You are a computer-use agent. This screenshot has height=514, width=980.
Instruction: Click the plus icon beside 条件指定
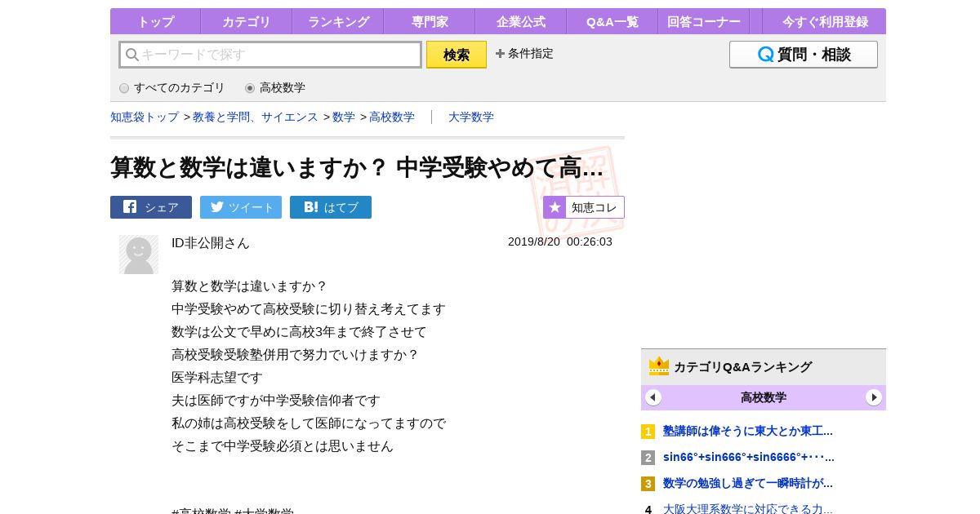(500, 54)
